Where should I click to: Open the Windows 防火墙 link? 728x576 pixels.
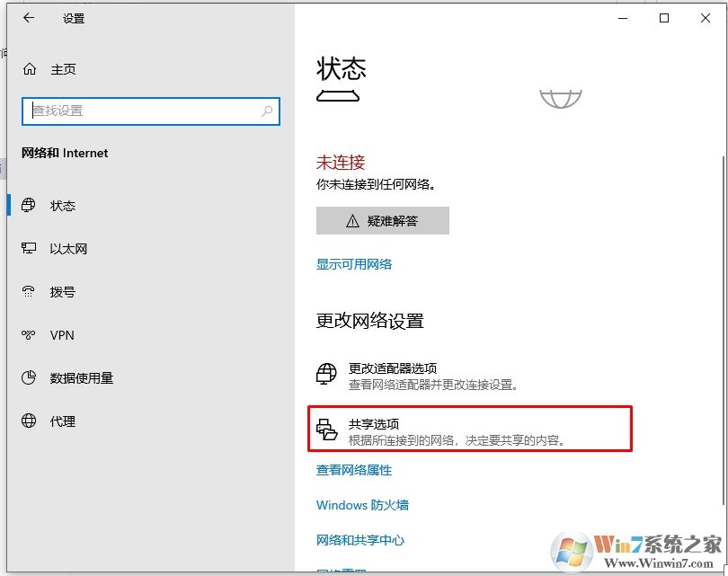pos(362,505)
